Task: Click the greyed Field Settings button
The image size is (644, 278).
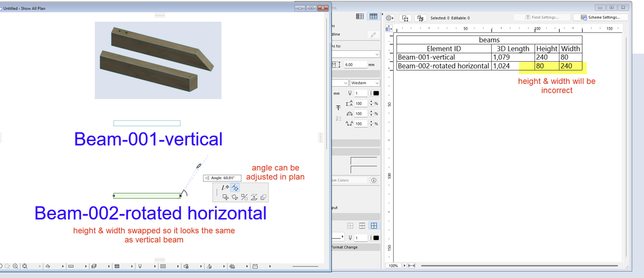Action: [542, 17]
